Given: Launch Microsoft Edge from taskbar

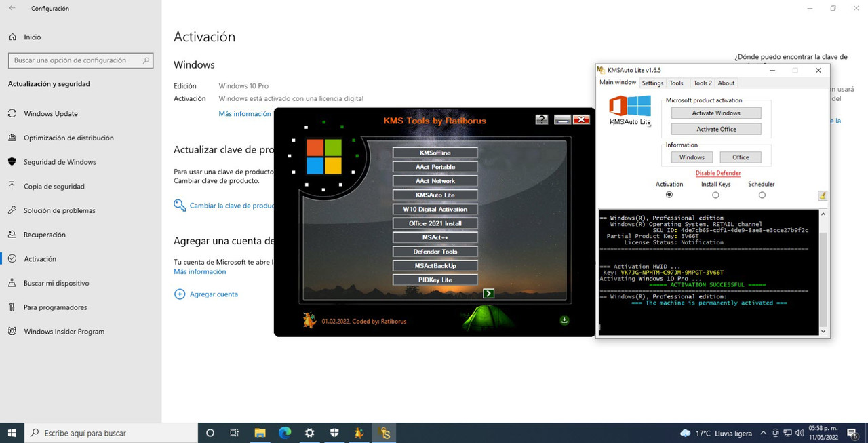Looking at the screenshot, I should (x=285, y=433).
